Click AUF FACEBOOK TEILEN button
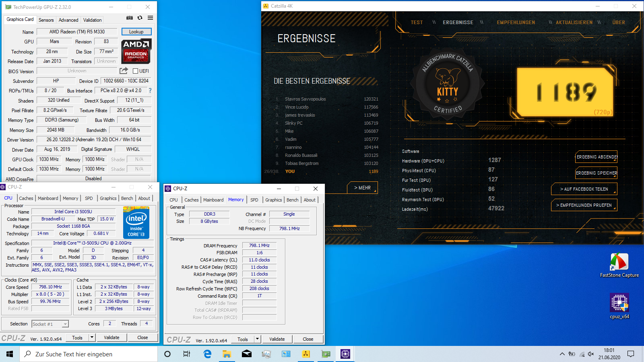 pyautogui.click(x=584, y=189)
